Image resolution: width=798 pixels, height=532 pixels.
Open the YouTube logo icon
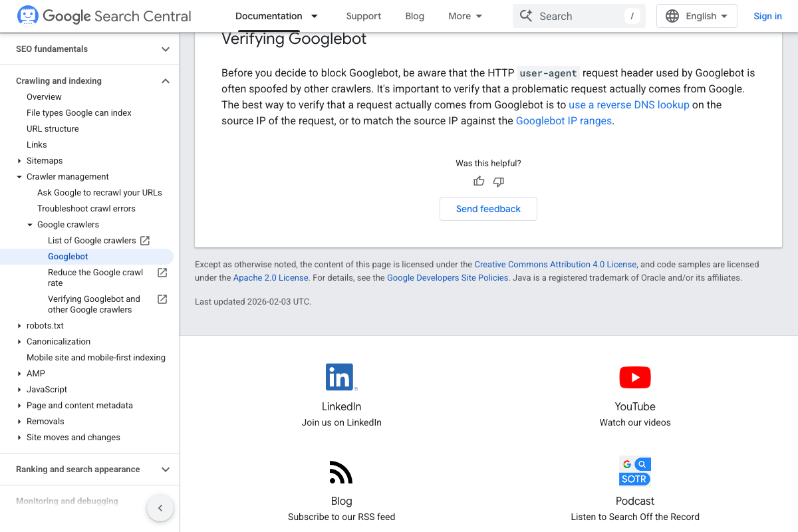(635, 378)
